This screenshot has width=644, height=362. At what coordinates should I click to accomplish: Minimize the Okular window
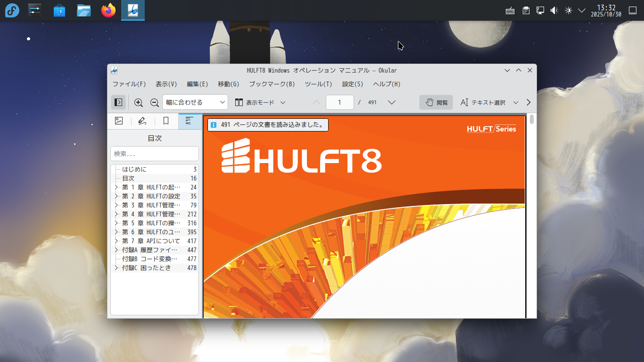click(507, 70)
